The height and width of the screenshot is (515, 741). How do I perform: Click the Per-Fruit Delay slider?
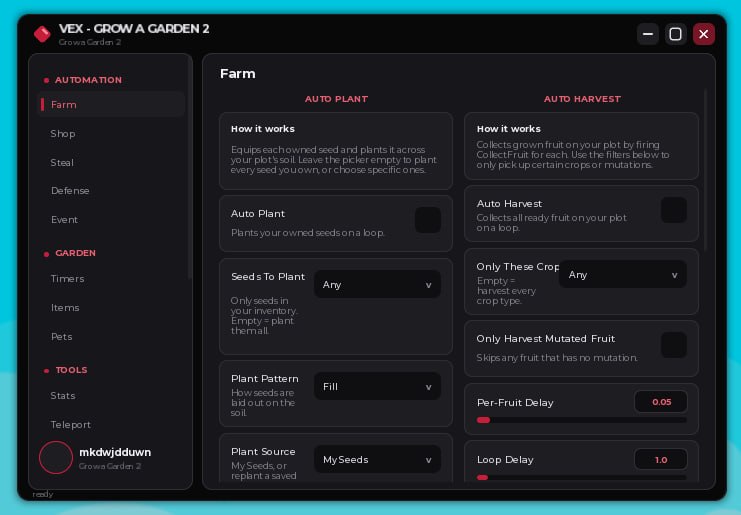tap(582, 420)
